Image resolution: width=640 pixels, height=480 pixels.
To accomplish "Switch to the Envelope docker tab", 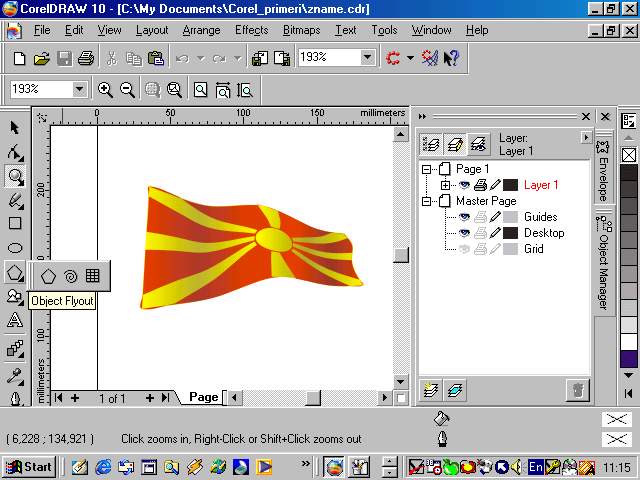I will 603,170.
